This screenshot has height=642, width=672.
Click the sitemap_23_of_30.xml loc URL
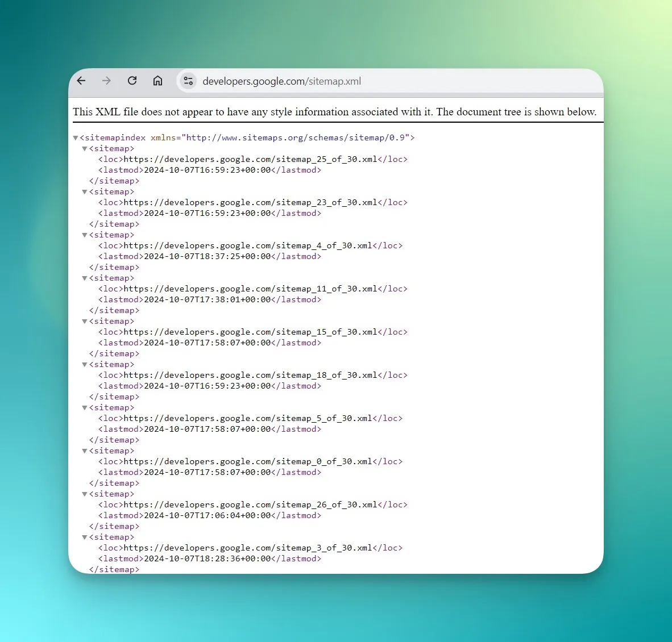(250, 203)
